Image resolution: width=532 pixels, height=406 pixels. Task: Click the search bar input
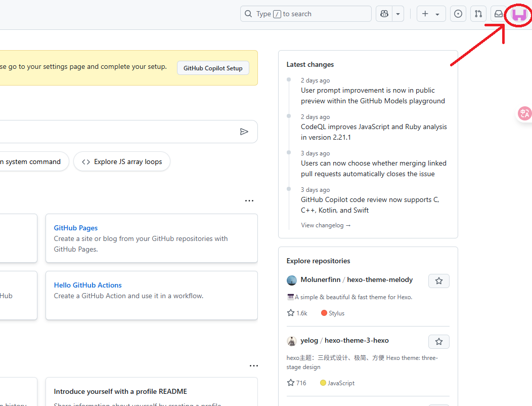(x=305, y=14)
